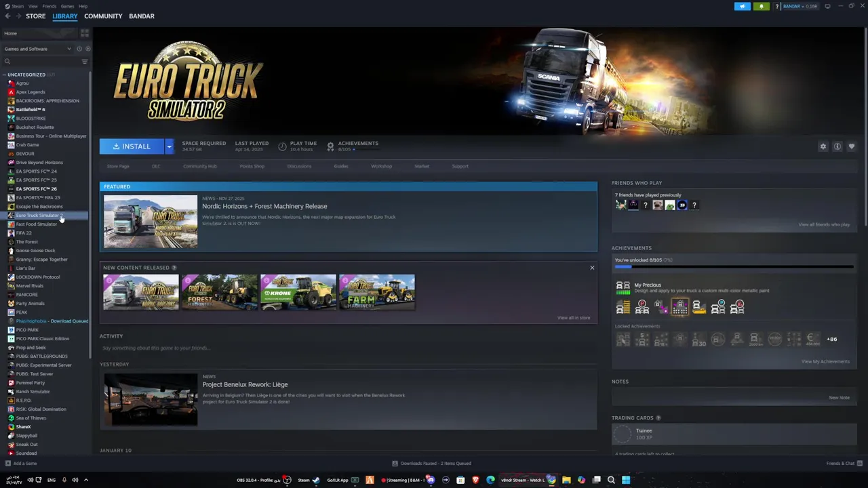Go forward with the navigation forward arrow
Screen dimensions: 868x488
click(x=18, y=16)
